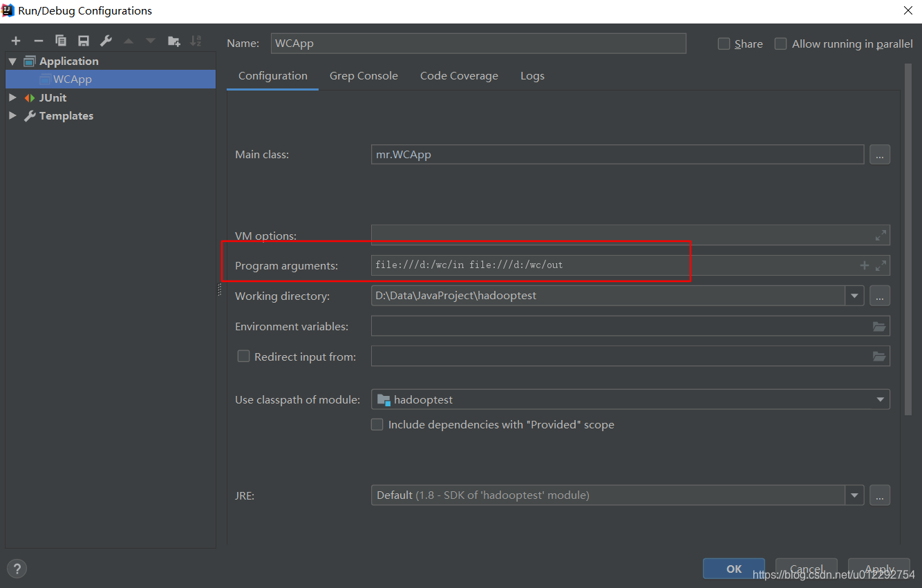Switch to the Configuration tab
Image resolution: width=922 pixels, height=588 pixels.
(x=273, y=76)
